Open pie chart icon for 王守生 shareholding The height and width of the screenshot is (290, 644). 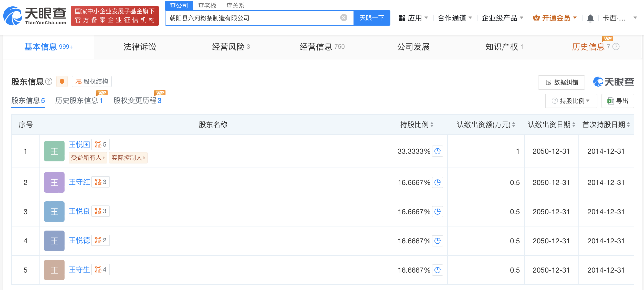pyautogui.click(x=438, y=270)
